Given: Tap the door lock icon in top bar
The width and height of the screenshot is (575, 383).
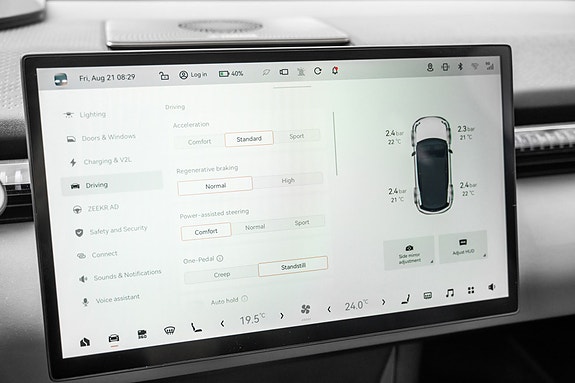Looking at the screenshot, I should click(x=164, y=76).
